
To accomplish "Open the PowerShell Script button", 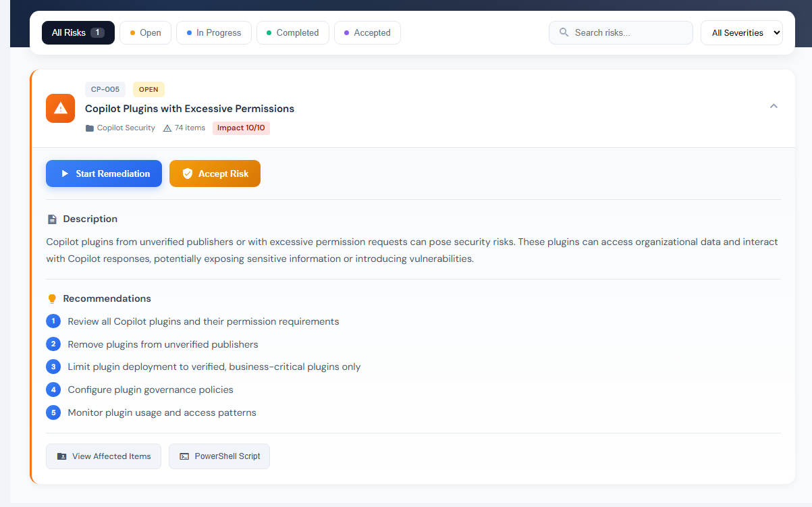I will (219, 456).
